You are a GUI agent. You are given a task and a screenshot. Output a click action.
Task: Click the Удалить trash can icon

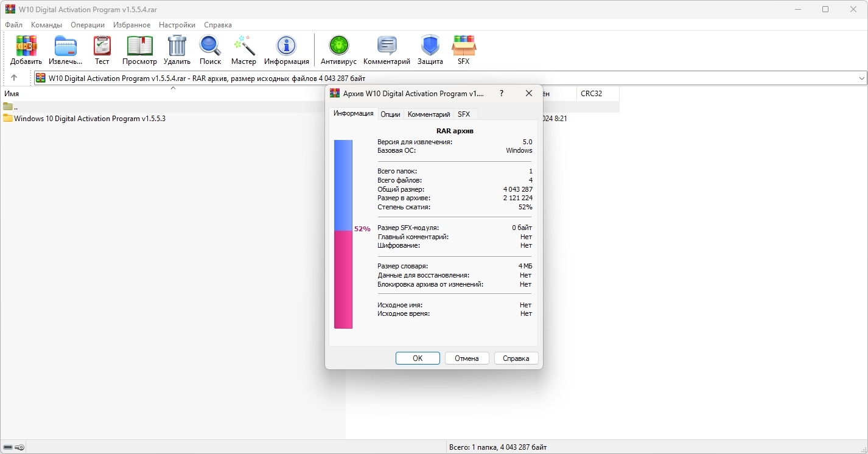click(177, 46)
